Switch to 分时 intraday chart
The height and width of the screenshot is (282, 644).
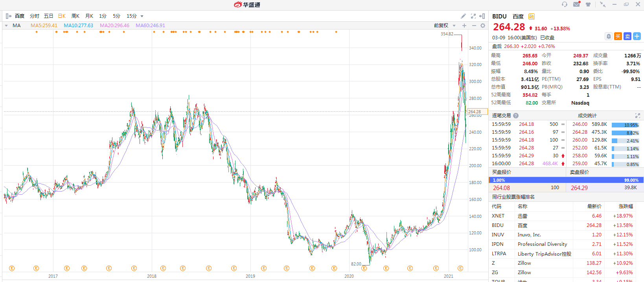[x=35, y=16]
